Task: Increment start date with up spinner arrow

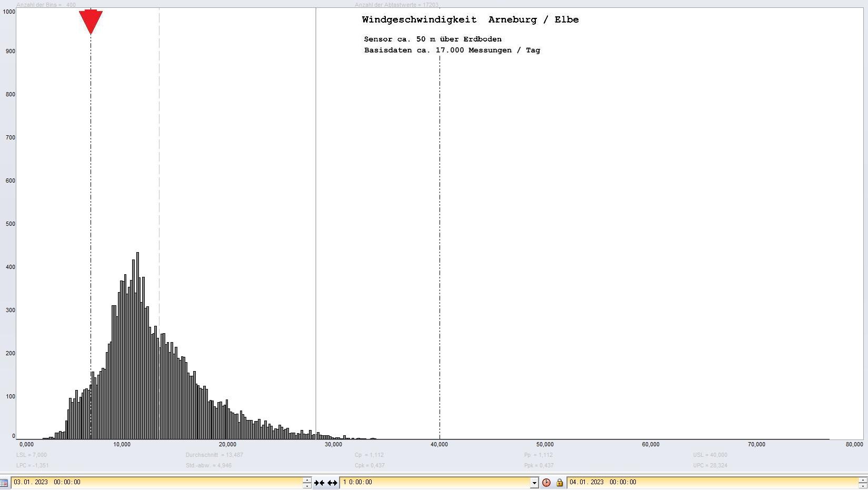Action: [x=307, y=479]
